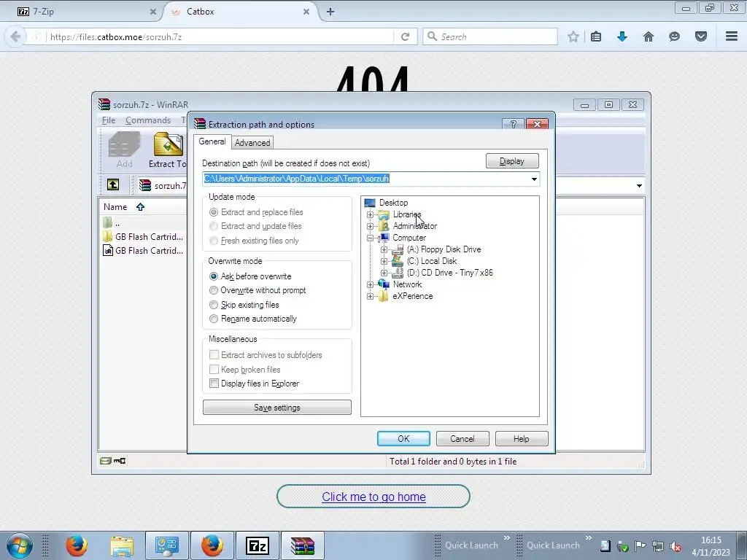Click the up-one-level arrow icon in WinRAR

113,184
